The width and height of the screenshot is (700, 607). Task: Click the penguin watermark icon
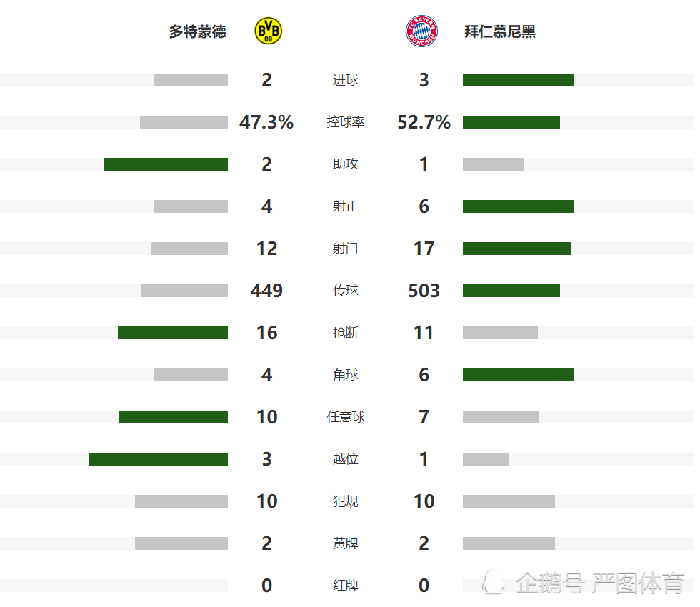pos(494,581)
